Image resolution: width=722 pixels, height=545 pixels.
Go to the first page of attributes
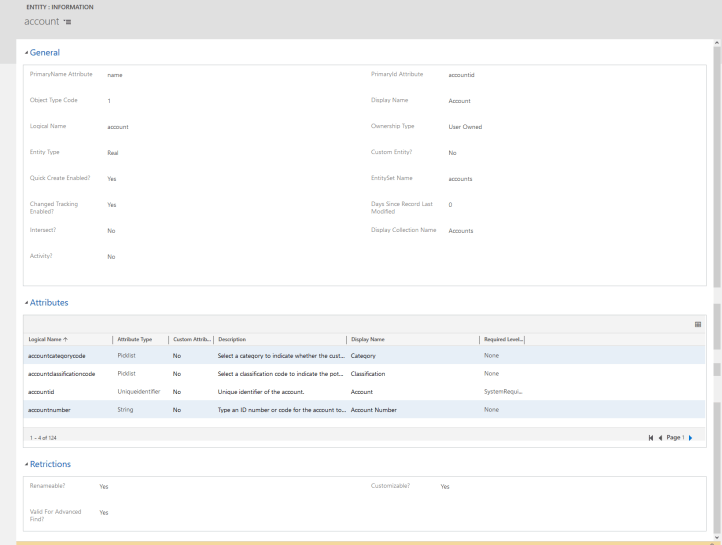click(x=651, y=437)
